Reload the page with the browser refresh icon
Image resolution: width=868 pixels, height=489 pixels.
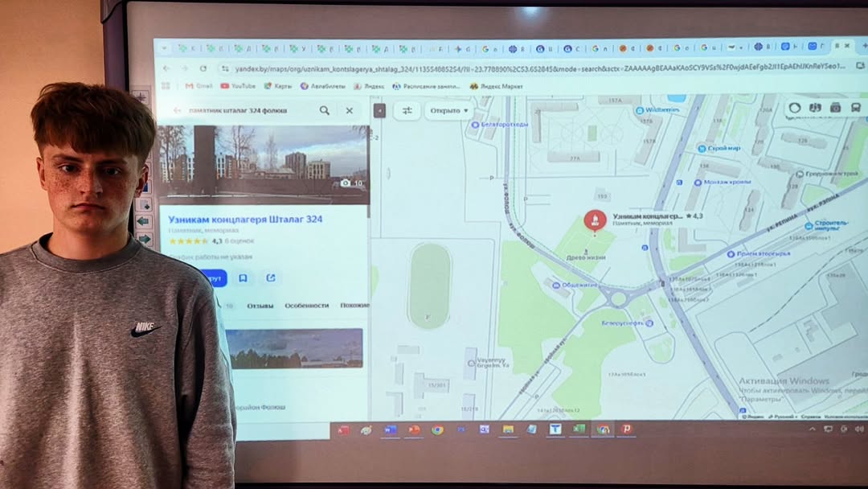pos(203,68)
